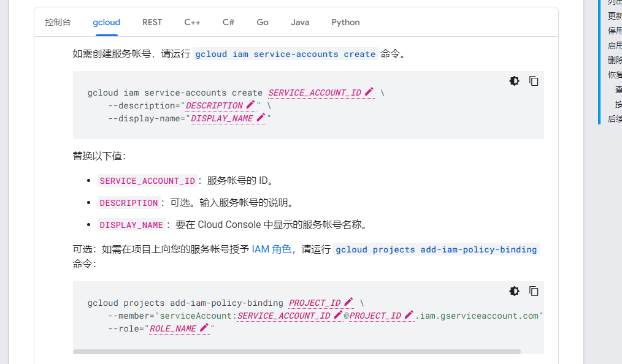Click pencil beside PROJECT_ID before .iam.gserviceaccount.com

(409, 315)
